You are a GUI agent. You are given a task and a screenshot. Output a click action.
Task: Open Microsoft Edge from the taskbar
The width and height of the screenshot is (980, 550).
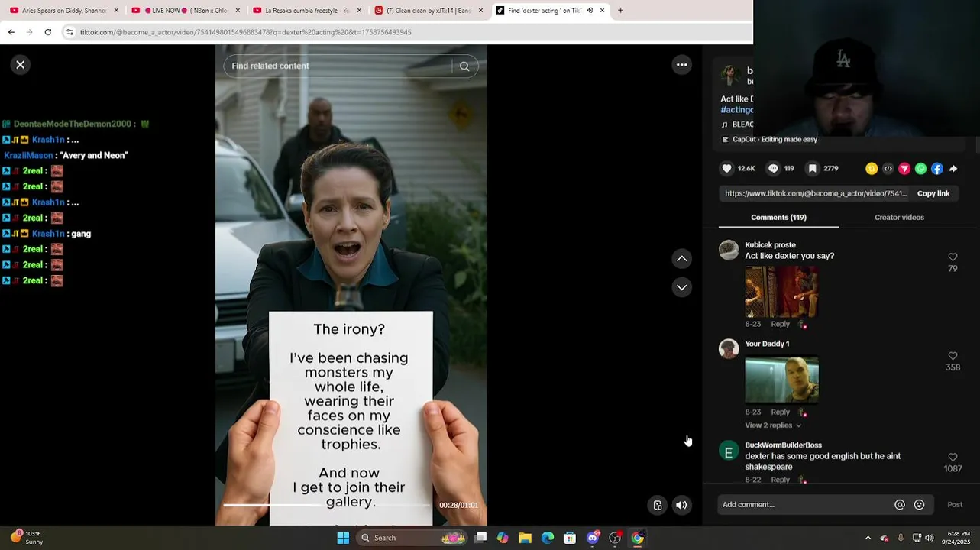click(548, 538)
